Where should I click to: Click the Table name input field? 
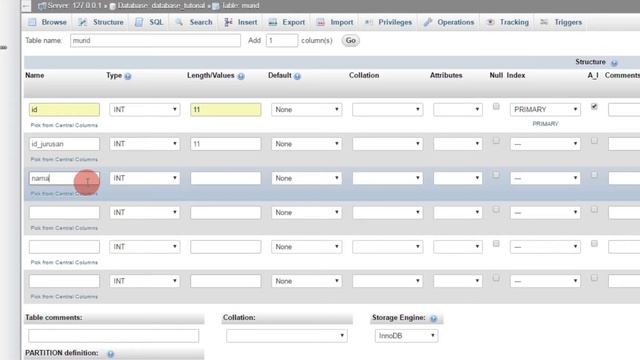click(x=155, y=40)
